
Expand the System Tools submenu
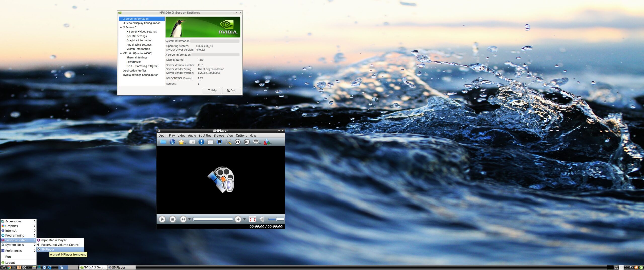tap(19, 245)
